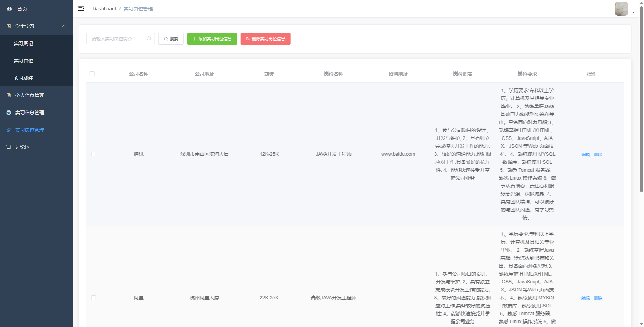The image size is (644, 327).
Task: Check the 阿里 row checkbox
Action: coord(94,298)
